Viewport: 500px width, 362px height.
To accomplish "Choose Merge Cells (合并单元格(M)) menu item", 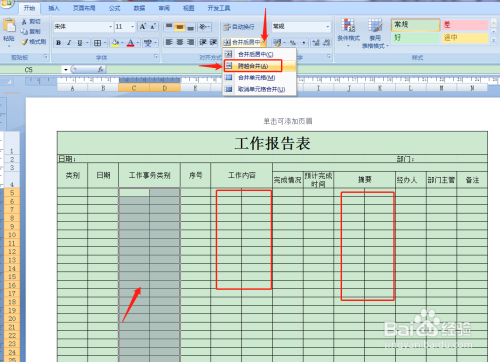I will click(x=259, y=78).
